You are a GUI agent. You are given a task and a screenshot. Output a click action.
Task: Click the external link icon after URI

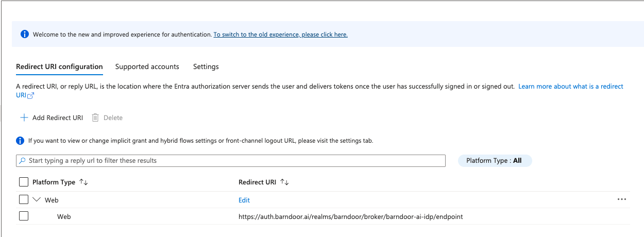(30, 96)
